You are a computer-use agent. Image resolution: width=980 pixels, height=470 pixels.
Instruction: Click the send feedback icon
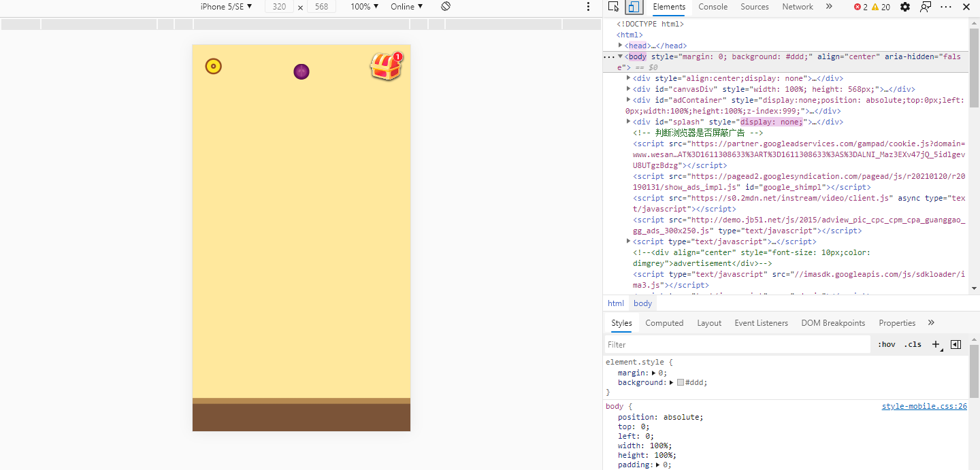[x=926, y=7]
